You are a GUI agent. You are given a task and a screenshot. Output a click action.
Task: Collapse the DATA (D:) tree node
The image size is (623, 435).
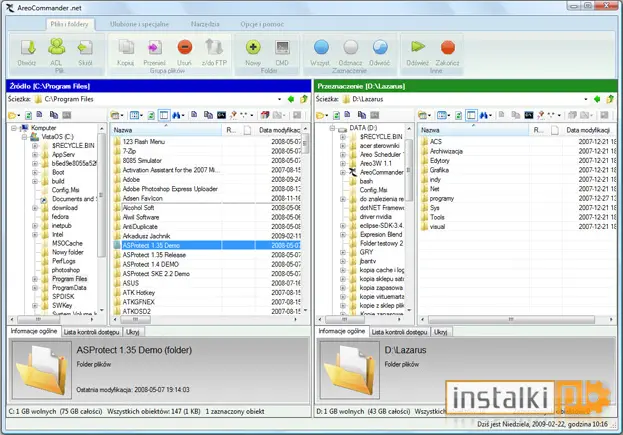pyautogui.click(x=332, y=128)
